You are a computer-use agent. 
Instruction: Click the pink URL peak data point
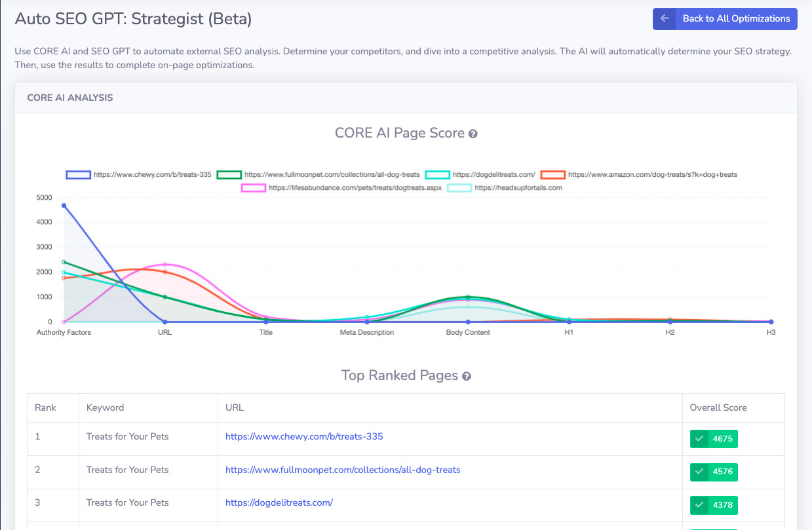coord(165,265)
